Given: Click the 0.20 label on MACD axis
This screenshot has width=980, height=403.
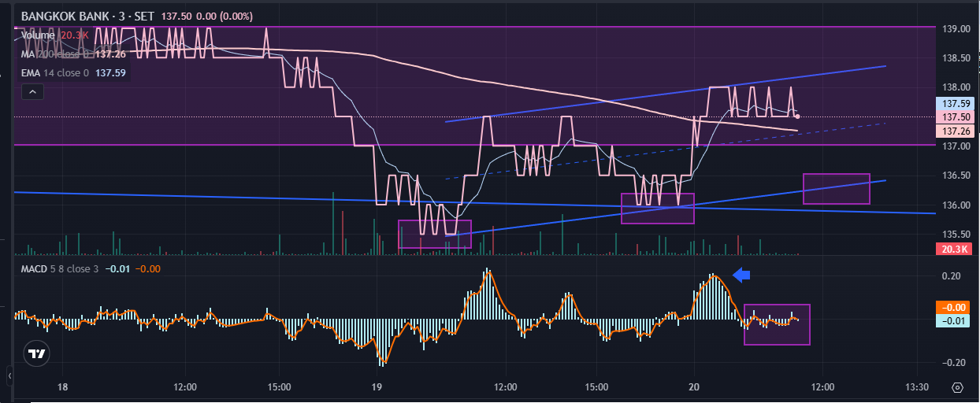Looking at the screenshot, I should 951,276.
